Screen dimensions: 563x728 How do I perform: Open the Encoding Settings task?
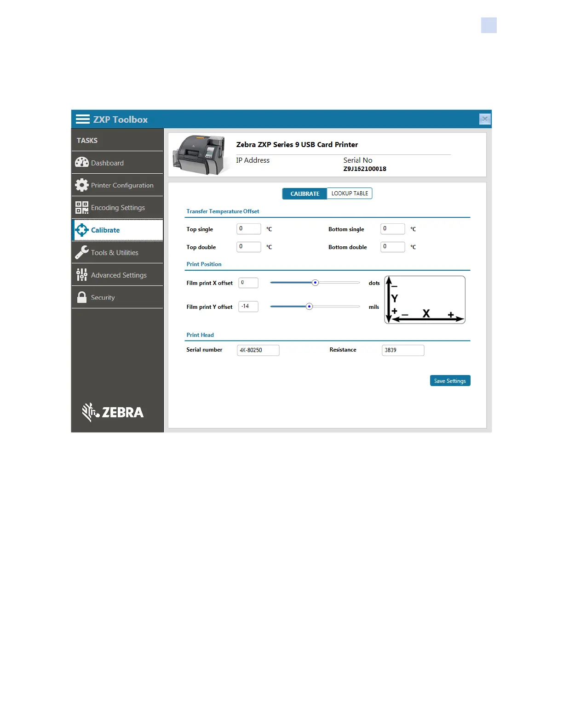[x=117, y=208]
